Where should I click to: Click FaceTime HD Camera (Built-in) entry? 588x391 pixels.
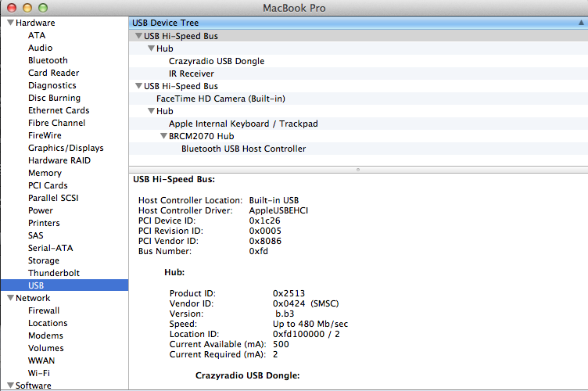pos(220,99)
